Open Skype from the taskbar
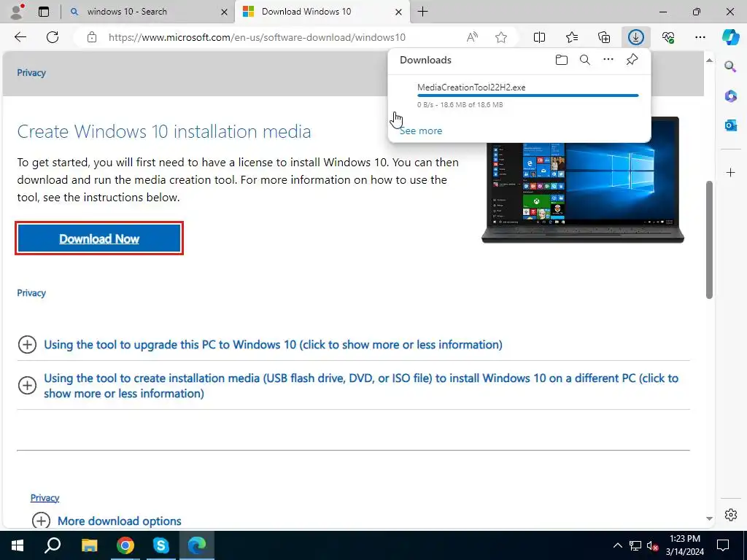The width and height of the screenshot is (747, 560). tap(160, 545)
